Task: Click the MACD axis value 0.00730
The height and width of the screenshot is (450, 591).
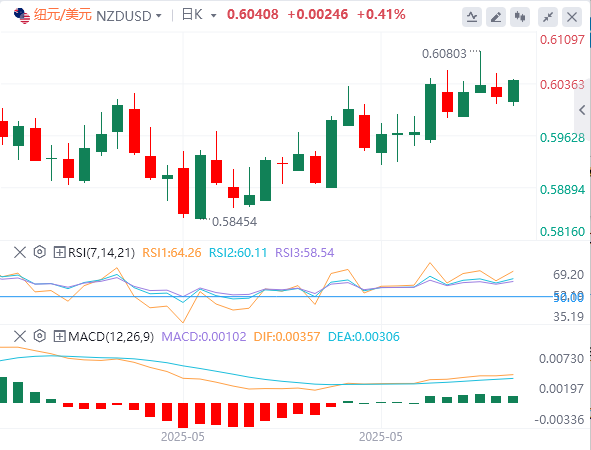Action: 561,359
